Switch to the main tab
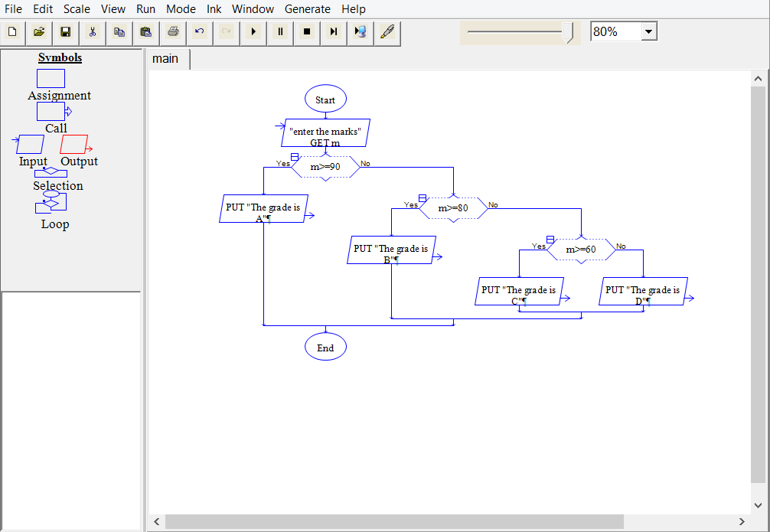 tap(165, 59)
